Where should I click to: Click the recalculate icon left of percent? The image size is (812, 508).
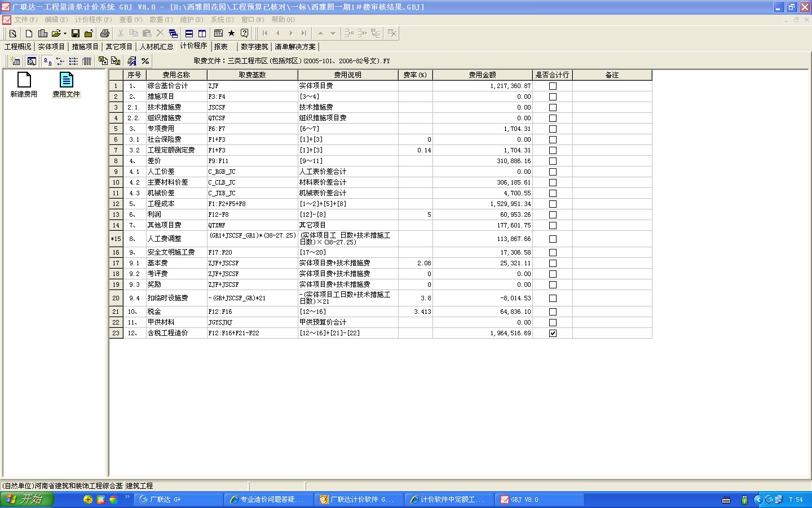pyautogui.click(x=132, y=61)
